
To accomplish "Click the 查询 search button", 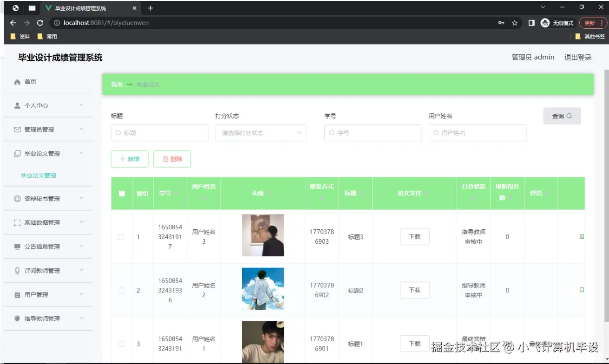I will pyautogui.click(x=562, y=116).
